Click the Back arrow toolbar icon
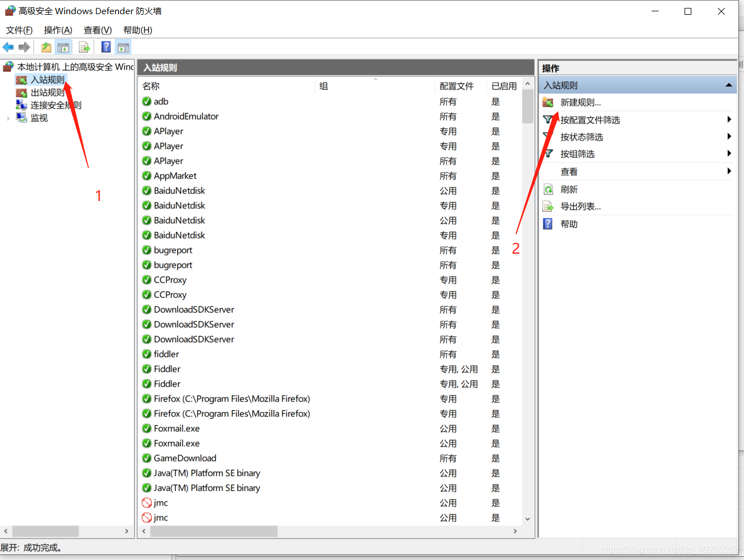Image resolution: width=744 pixels, height=560 pixels. tap(8, 47)
